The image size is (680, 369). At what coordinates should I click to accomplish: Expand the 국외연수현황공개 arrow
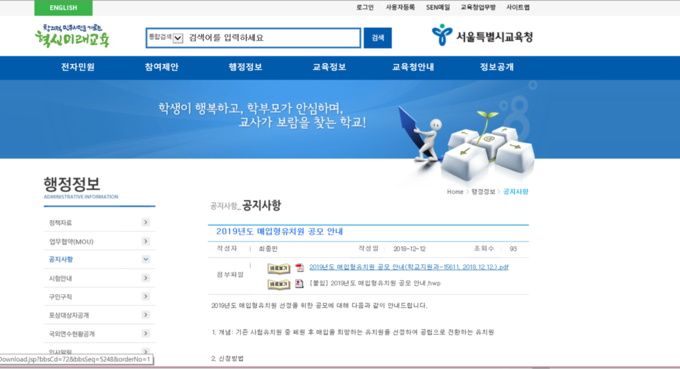point(146,333)
